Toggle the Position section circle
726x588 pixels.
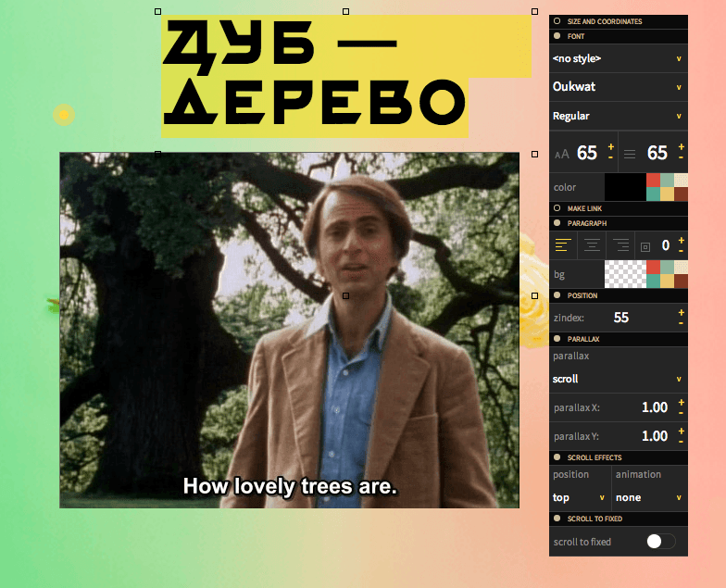tap(557, 294)
